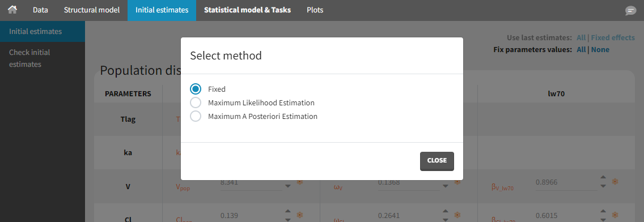Open gear settings beside Cl_pop value

click(x=300, y=215)
